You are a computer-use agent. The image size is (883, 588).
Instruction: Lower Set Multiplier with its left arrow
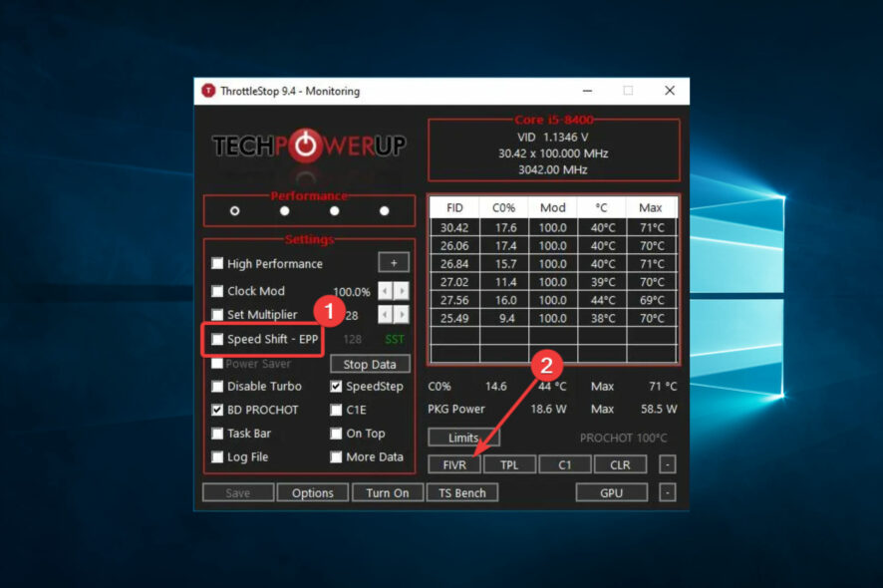coord(385,314)
